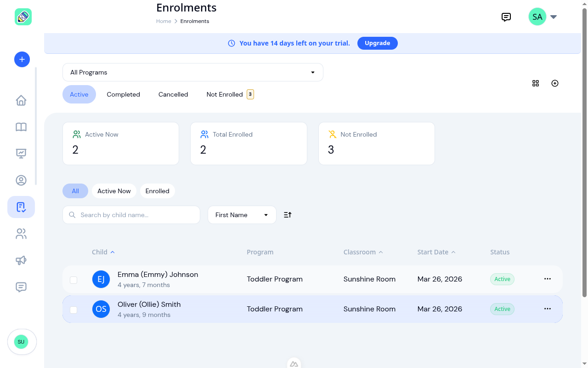Click into the child name search field

(x=131, y=215)
